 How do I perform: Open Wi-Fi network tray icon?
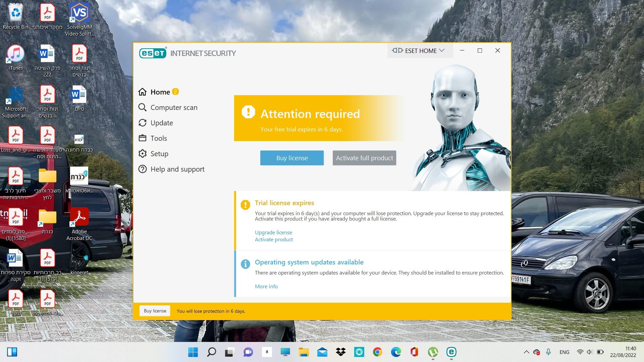point(580,352)
